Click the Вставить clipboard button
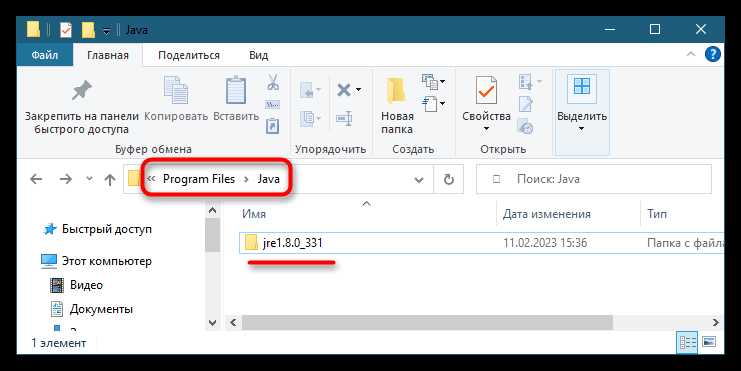The width and height of the screenshot is (741, 371). tap(236, 98)
